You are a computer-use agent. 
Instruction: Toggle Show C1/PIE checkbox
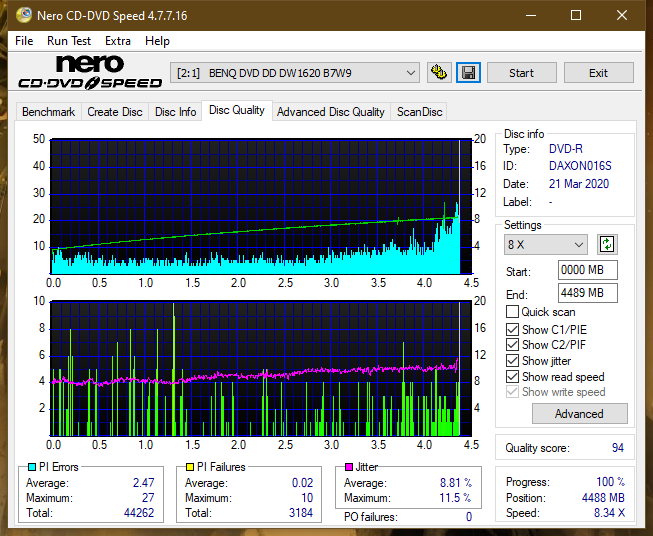coord(512,329)
